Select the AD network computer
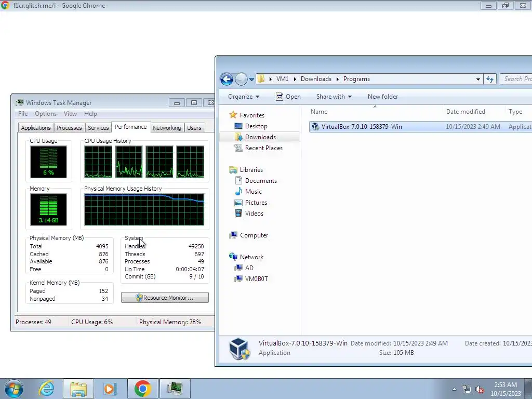 tap(249, 268)
